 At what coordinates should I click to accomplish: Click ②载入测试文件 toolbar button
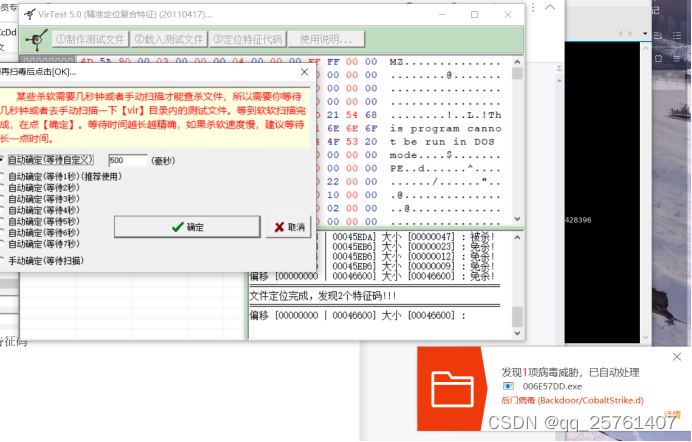[x=169, y=39]
